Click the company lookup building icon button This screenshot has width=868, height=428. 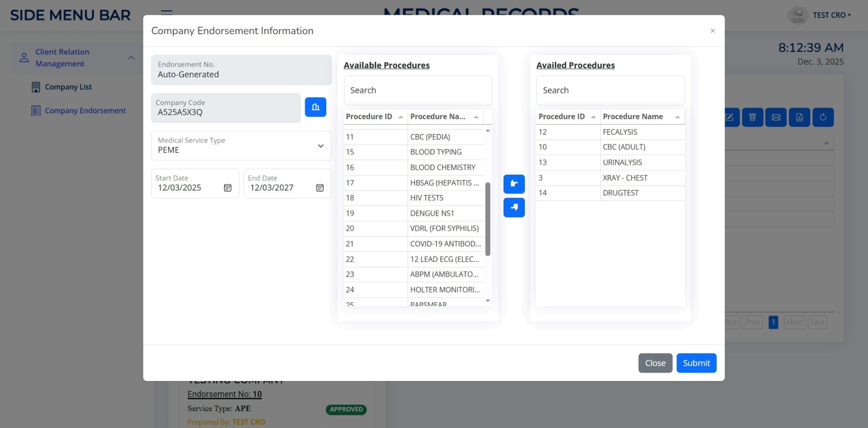[x=315, y=107]
